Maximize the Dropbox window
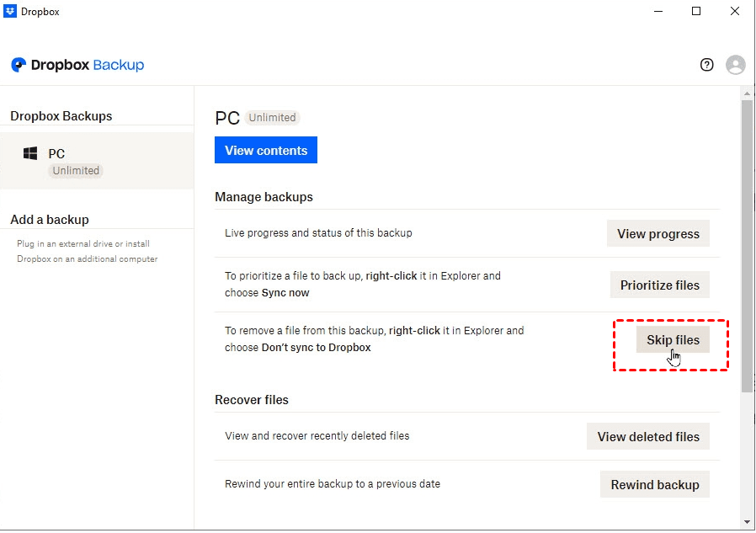The height and width of the screenshot is (533, 756). tap(696, 12)
